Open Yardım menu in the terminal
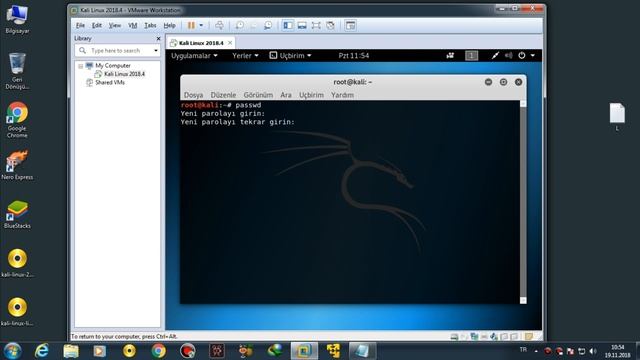This screenshot has width=640, height=360. coord(342,95)
